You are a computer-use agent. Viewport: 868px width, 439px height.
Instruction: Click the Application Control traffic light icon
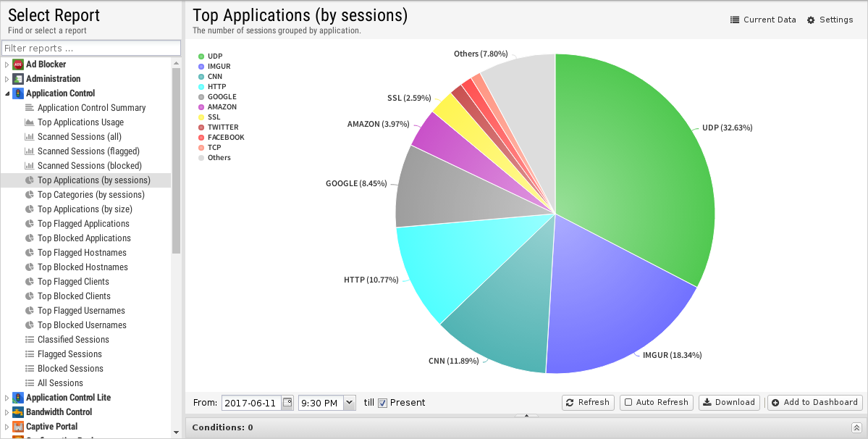coord(17,93)
